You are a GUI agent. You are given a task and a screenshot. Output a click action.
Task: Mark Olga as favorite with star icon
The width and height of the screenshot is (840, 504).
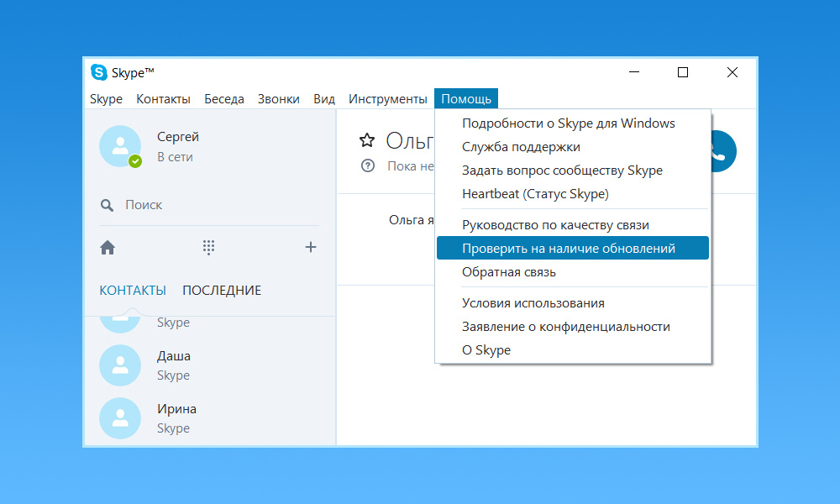click(367, 140)
